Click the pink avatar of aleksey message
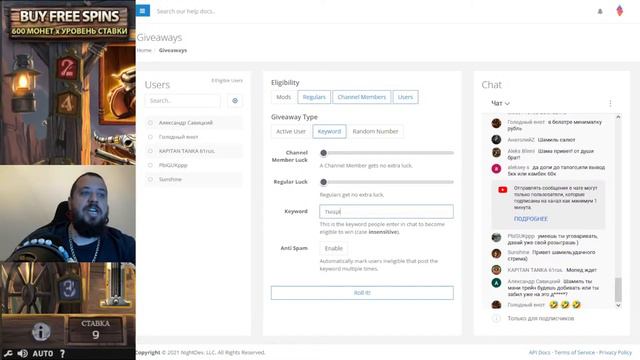This screenshot has width=640, height=360. click(x=496, y=169)
